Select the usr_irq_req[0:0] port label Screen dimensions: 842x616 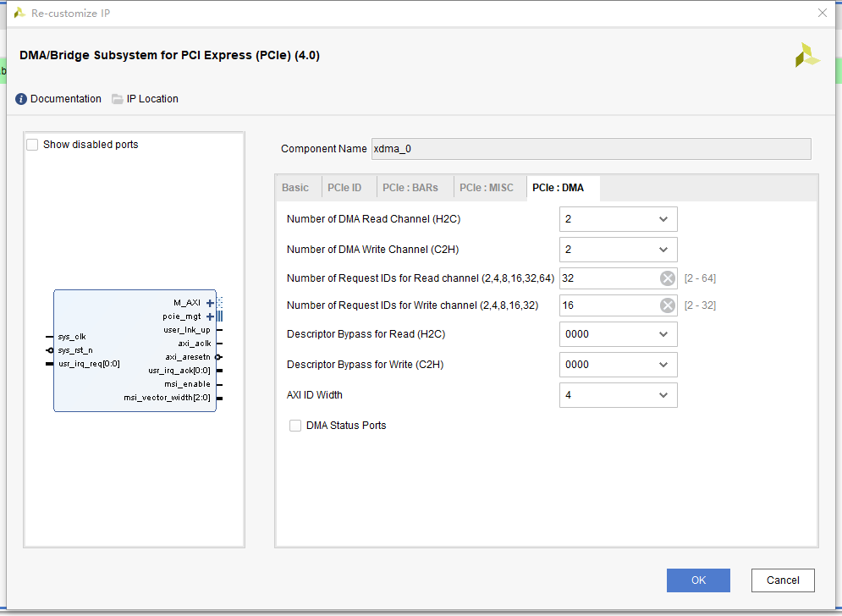pos(89,364)
